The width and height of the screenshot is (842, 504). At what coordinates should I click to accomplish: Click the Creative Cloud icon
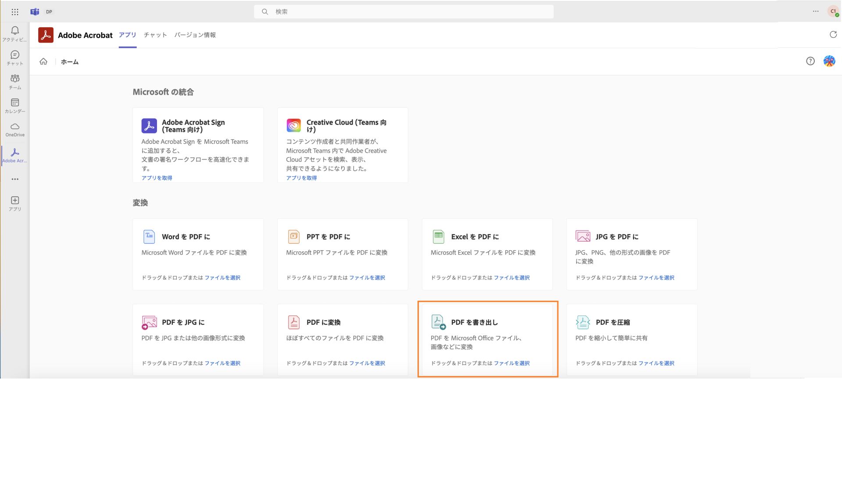(x=294, y=125)
